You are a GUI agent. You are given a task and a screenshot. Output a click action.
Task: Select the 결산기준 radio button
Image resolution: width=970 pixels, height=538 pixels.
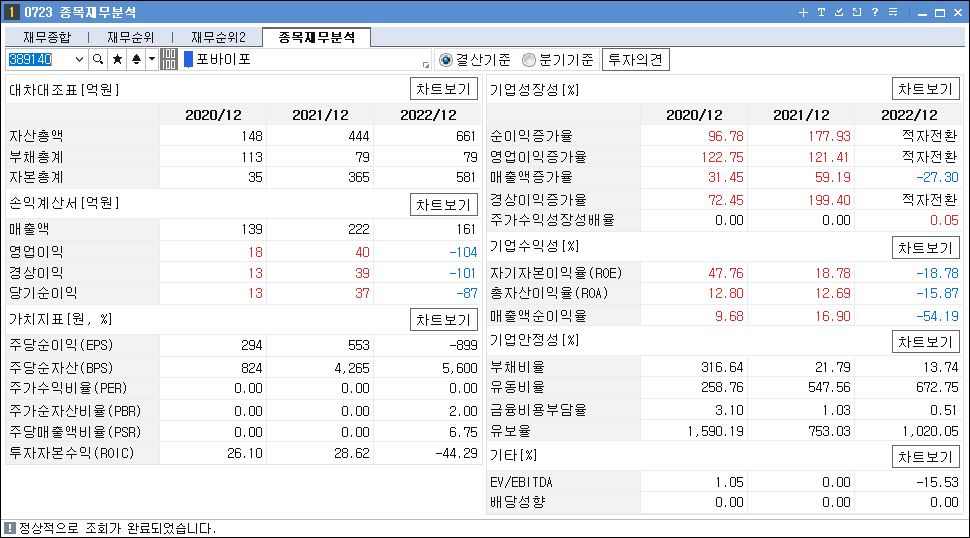[445, 60]
